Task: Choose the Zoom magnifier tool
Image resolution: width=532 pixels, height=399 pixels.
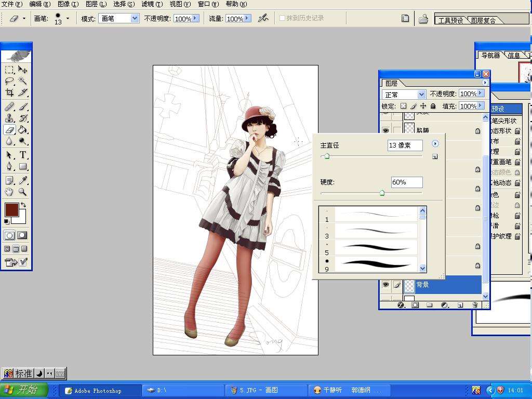Action: (23, 192)
